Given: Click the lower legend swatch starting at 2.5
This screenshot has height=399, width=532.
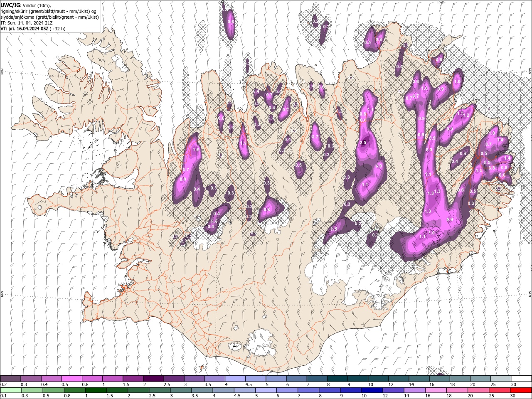Looking at the screenshot, I should click(x=160, y=390).
